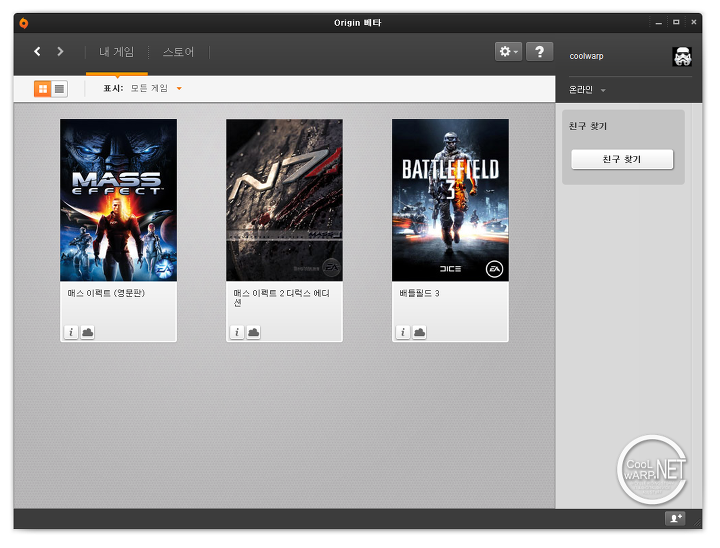
Task: Click the 매스 이펙트 (영문판) title text
Action: pos(106,293)
